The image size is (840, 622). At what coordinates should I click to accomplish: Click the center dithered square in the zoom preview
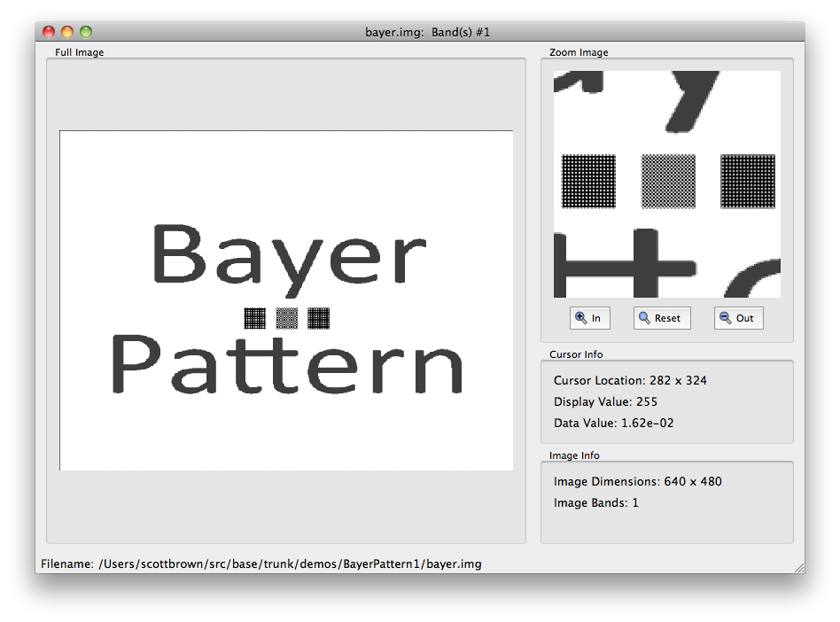(x=667, y=181)
